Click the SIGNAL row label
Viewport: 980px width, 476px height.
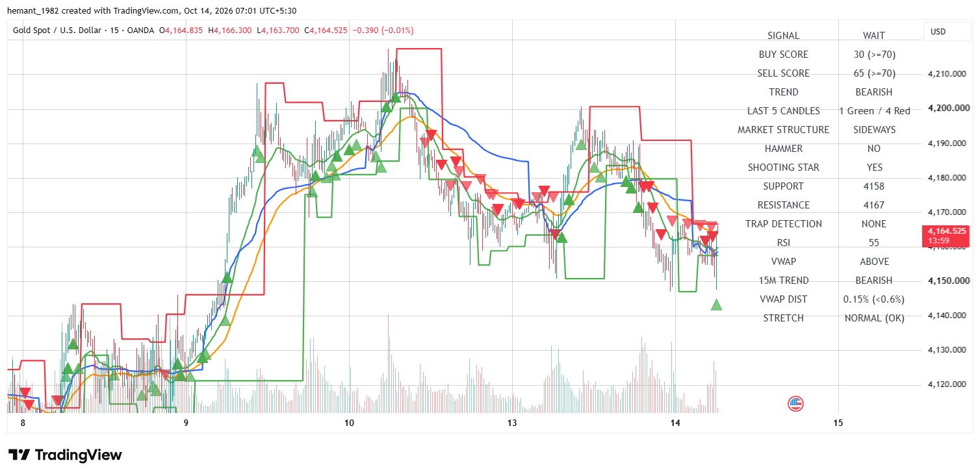click(784, 36)
